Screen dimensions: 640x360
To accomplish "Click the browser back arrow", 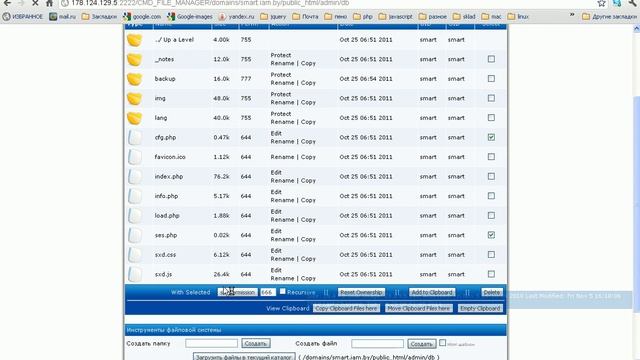I will (x=7, y=3).
